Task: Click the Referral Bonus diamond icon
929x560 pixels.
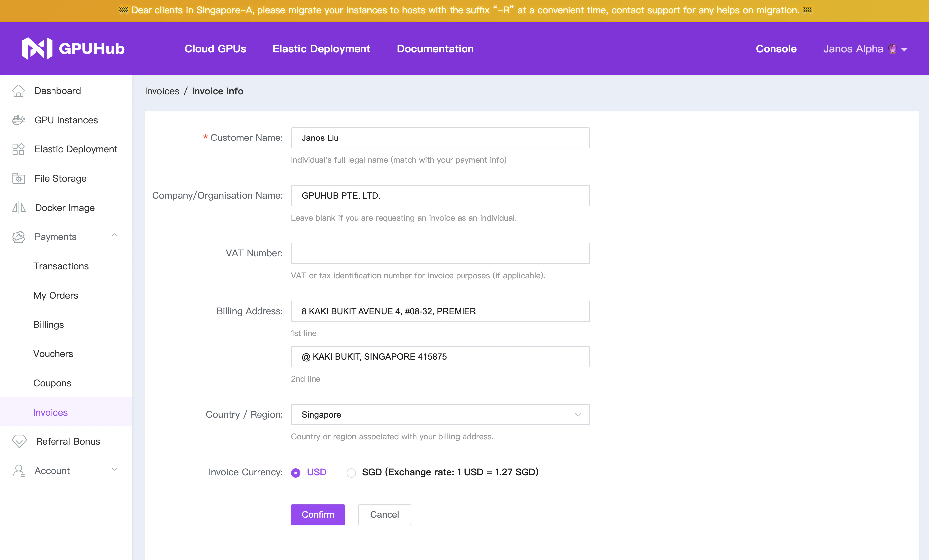Action: 19,441
